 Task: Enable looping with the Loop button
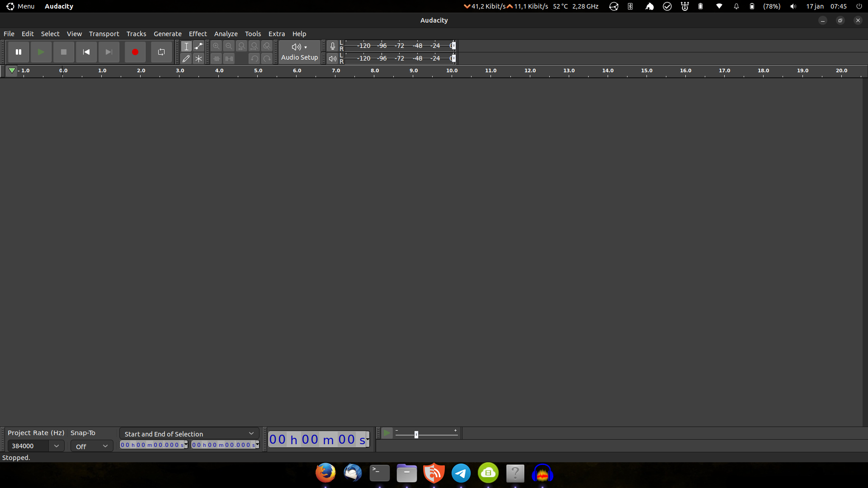[161, 52]
